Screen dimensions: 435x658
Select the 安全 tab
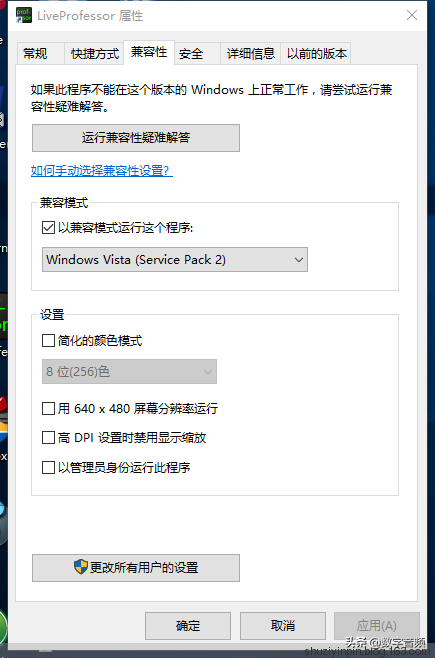[x=197, y=54]
